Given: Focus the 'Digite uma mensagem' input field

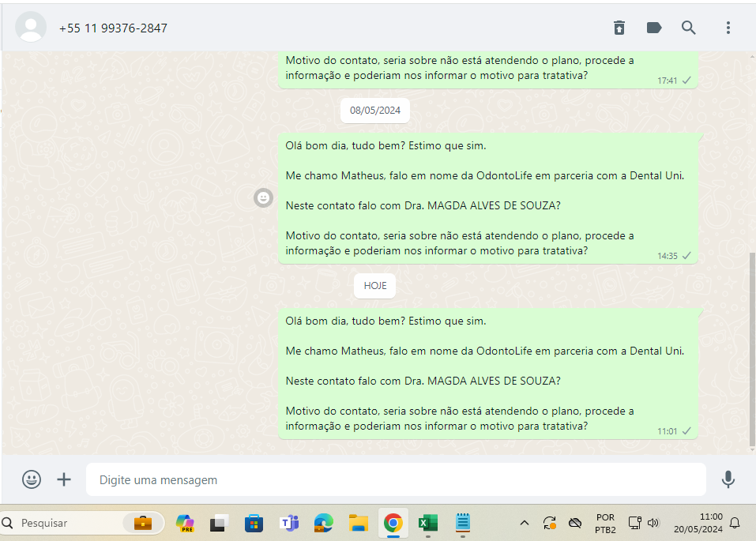Looking at the screenshot, I should click(396, 479).
